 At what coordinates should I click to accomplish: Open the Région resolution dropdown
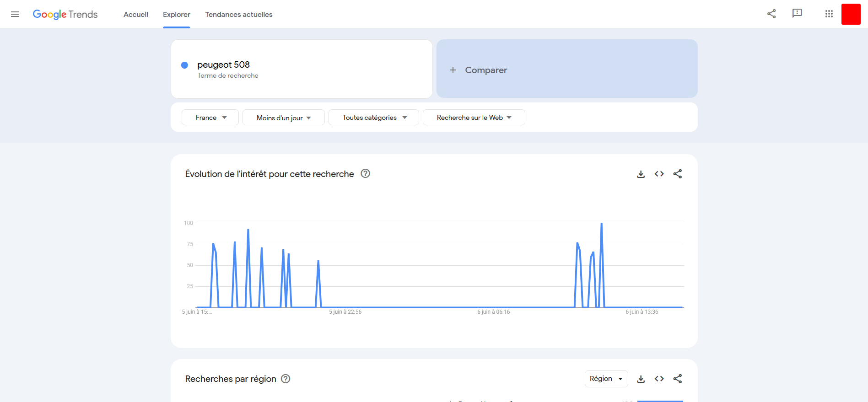[606, 379]
